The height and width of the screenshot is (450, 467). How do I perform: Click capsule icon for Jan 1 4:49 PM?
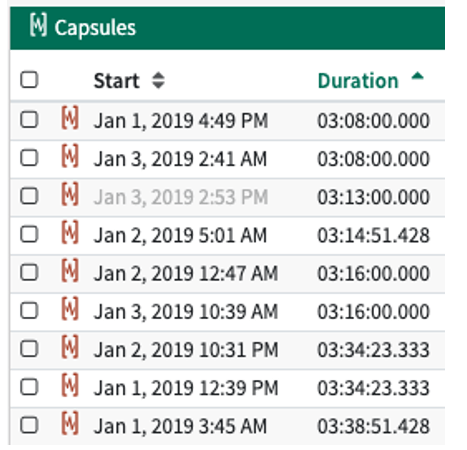click(x=70, y=118)
